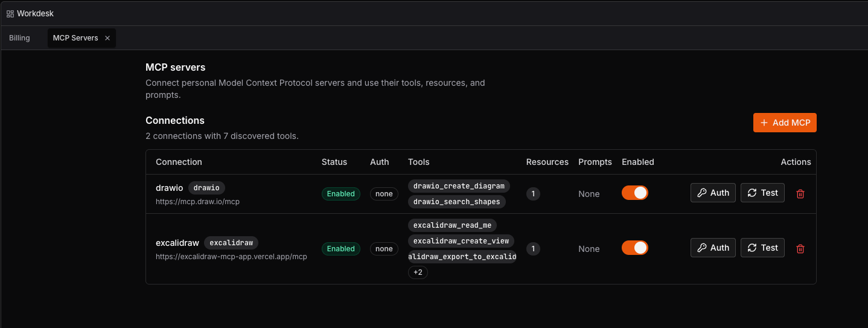Screen dimensions: 868x328
Task: Click the excalidraw_read_me tool chip
Action: [453, 225]
